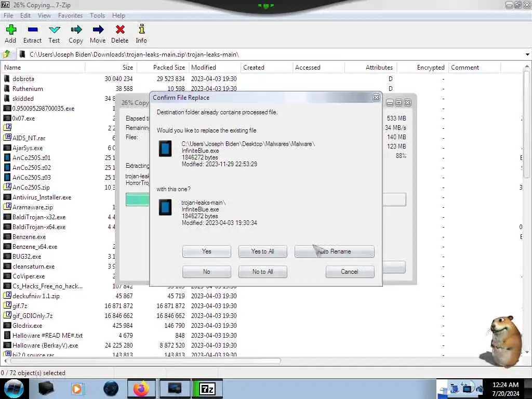Sort the list by Name column
Viewport: 532px width, 399px height.
[43, 68]
